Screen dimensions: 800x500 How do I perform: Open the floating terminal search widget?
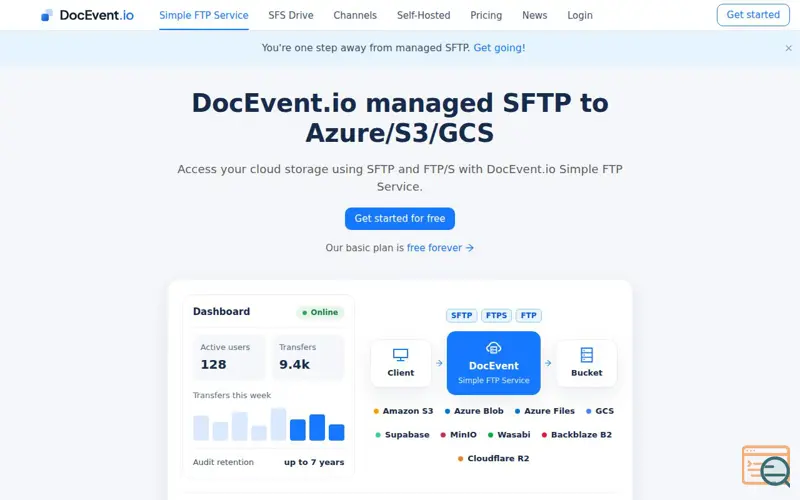(x=766, y=466)
